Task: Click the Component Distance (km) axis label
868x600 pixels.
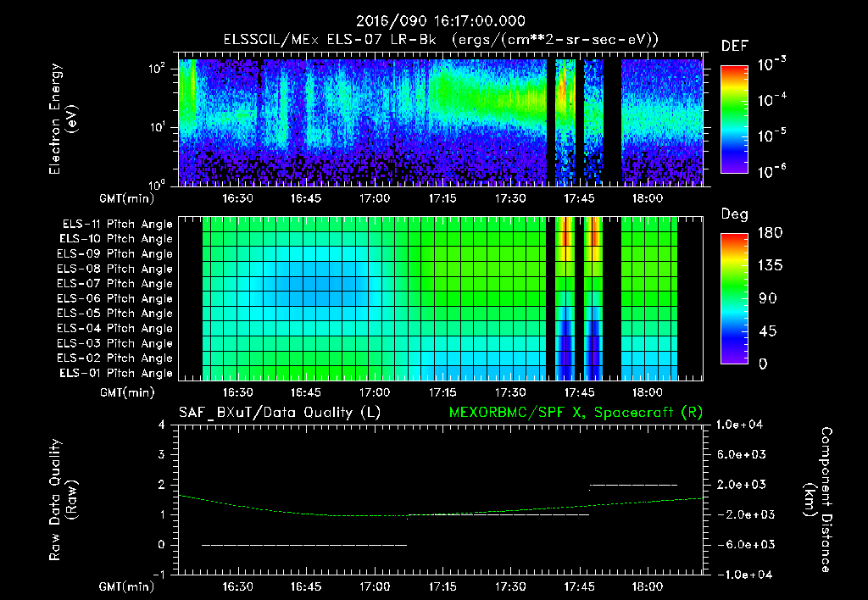Action: click(818, 500)
